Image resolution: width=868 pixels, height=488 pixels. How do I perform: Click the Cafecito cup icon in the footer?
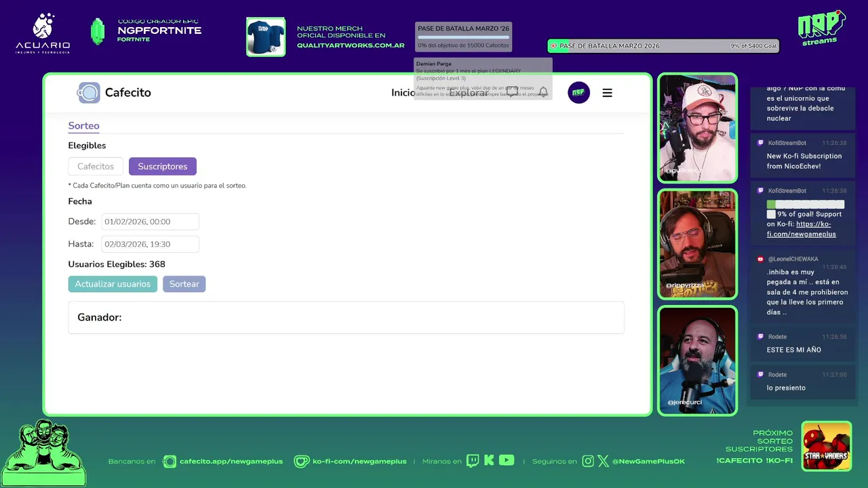pyautogui.click(x=170, y=461)
